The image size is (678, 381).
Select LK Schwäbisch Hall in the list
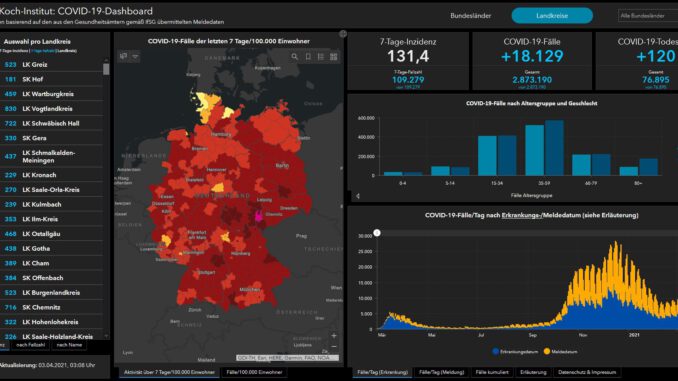51,123
